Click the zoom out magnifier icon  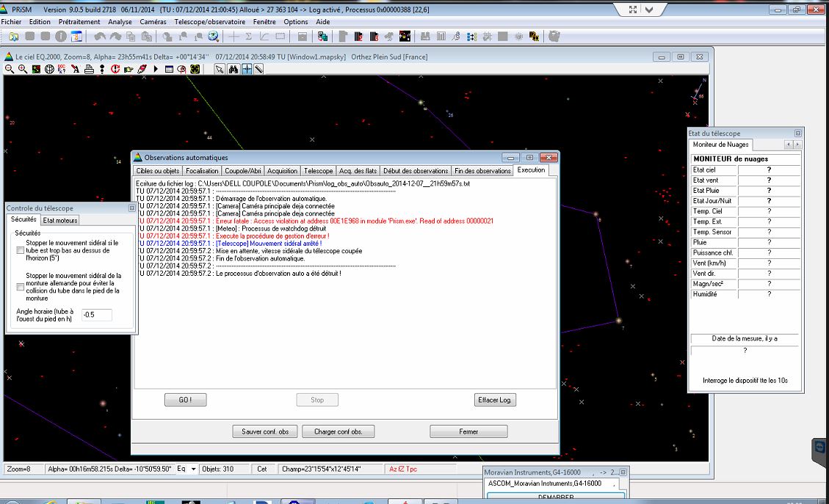click(x=10, y=69)
